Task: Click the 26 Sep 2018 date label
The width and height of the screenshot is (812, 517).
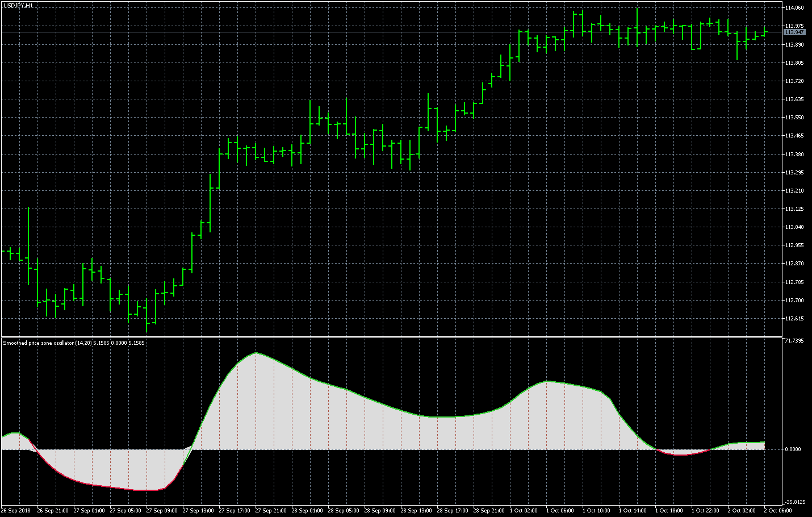Action: click(16, 511)
